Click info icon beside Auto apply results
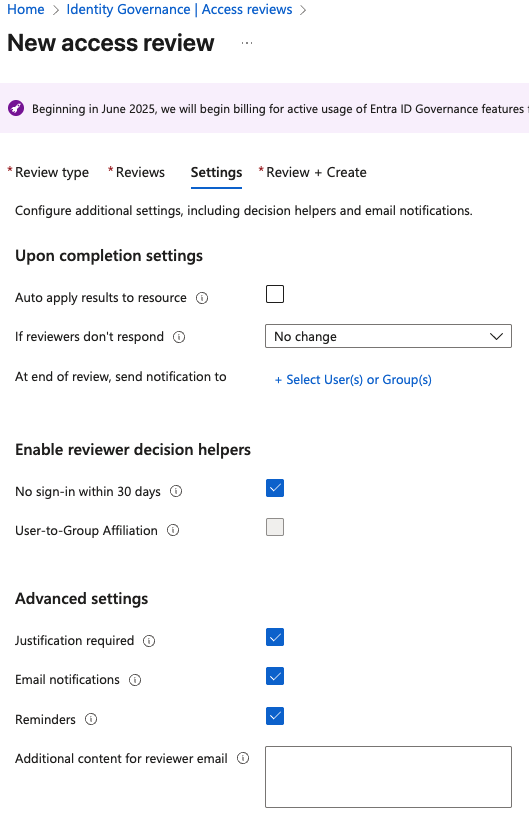This screenshot has width=529, height=822. tap(202, 298)
